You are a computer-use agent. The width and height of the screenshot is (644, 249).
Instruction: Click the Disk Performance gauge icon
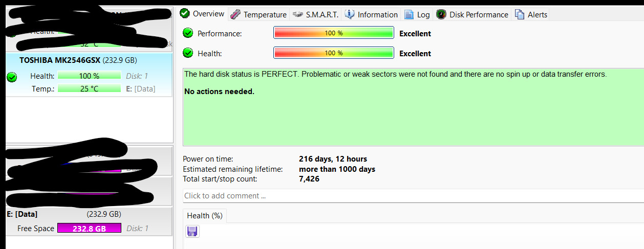coord(441,14)
